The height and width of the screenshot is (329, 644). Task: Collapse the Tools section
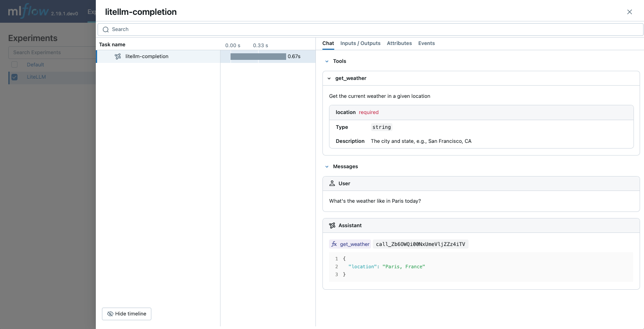click(x=327, y=61)
